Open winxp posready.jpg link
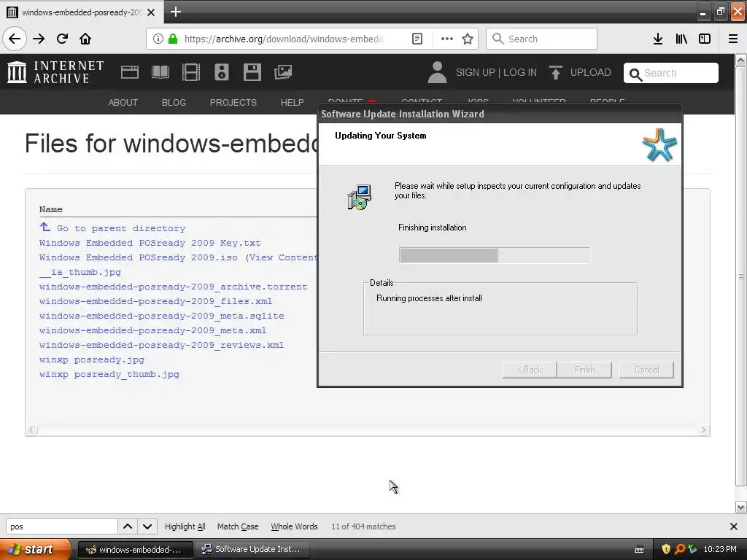 (x=91, y=359)
